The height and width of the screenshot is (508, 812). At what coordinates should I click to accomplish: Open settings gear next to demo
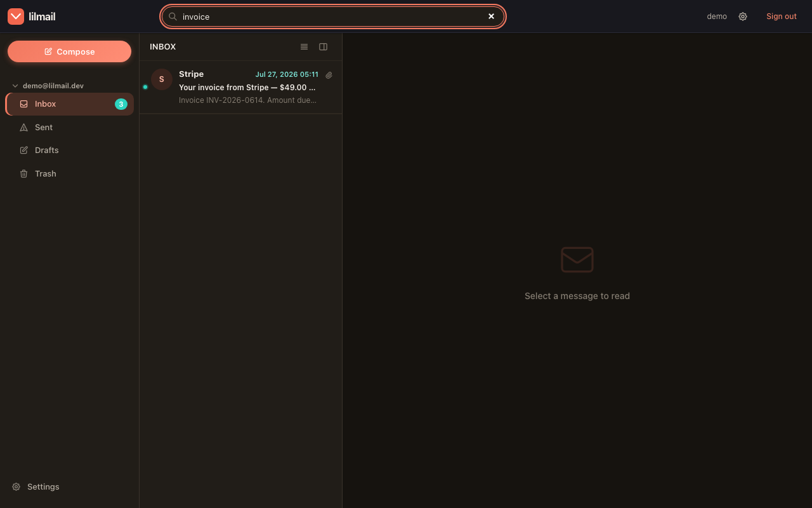click(743, 17)
